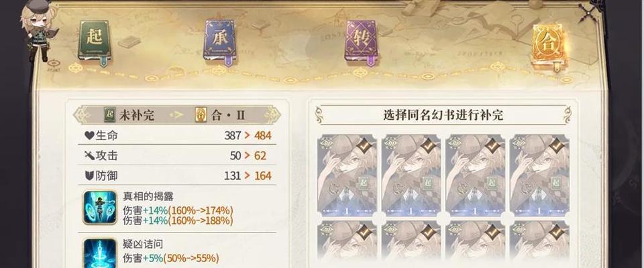This screenshot has width=644, height=268.
Task: Uncheck the fourth card in the top row
Action: point(539,176)
